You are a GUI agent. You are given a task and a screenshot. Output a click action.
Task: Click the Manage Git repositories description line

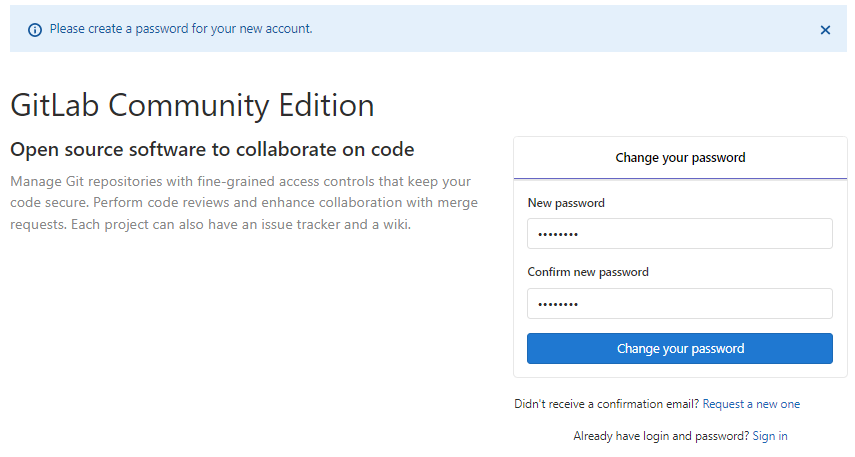tap(240, 182)
